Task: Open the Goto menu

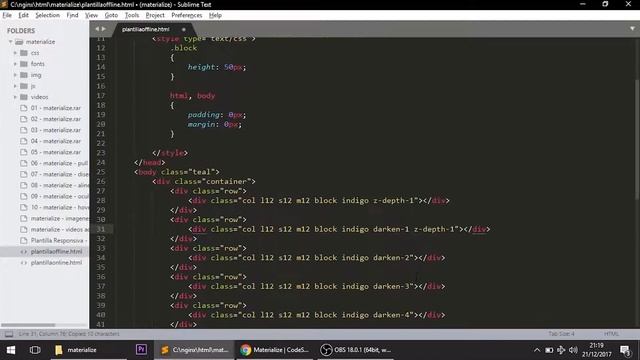Action: click(111, 15)
